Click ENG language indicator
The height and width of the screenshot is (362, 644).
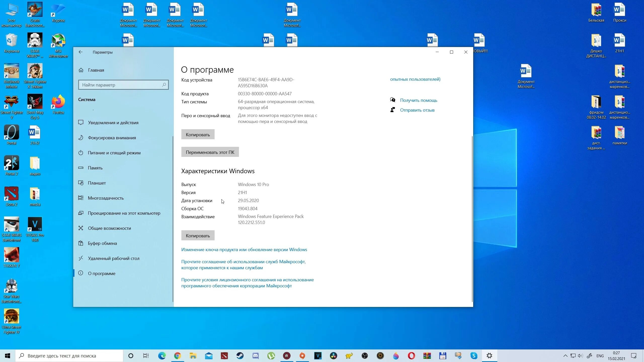click(600, 356)
